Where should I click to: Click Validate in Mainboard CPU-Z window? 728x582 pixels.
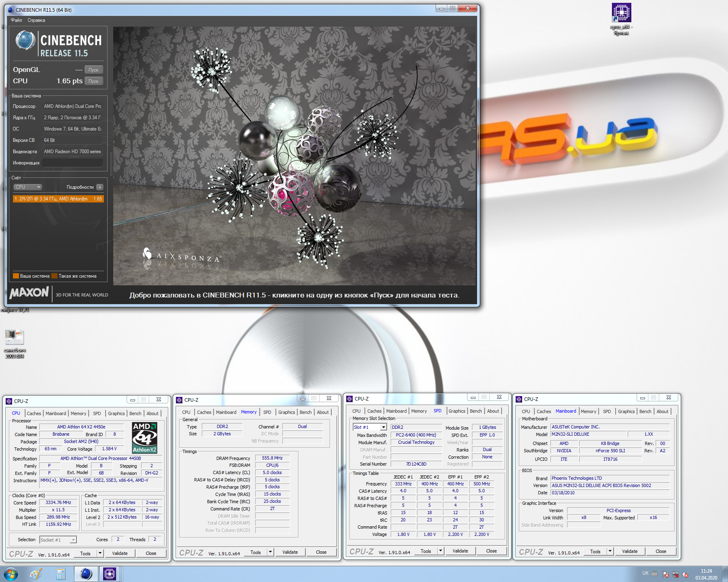click(x=630, y=551)
